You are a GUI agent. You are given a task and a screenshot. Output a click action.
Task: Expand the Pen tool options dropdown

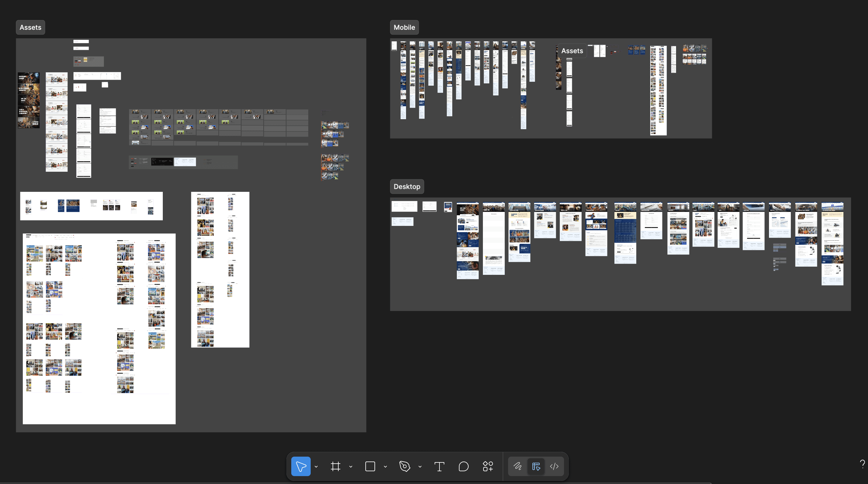(420, 467)
